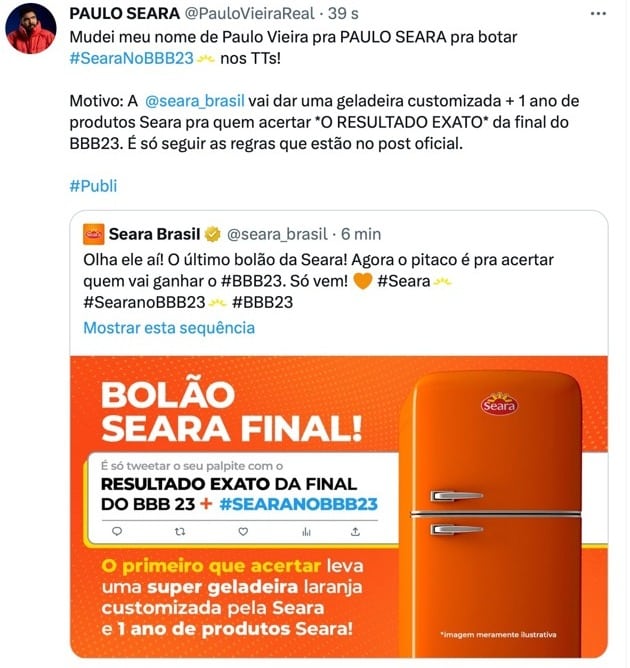The width and height of the screenshot is (630, 668).
Task: Open PAULO SEARA display name
Action: coord(125,14)
